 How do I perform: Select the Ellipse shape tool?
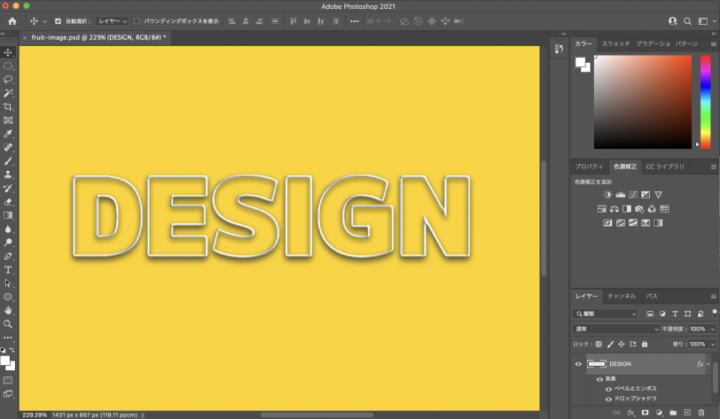8,297
